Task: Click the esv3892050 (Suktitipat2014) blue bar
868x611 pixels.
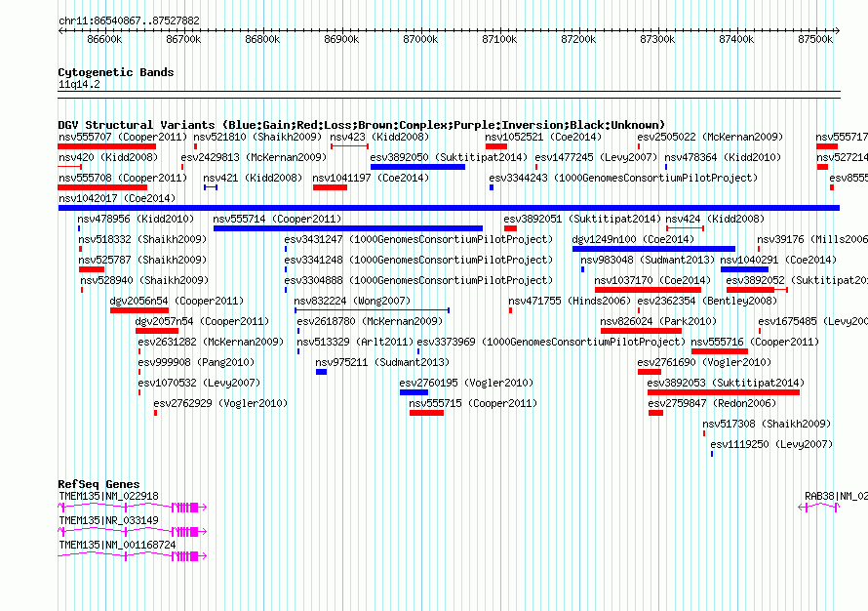Action: [x=418, y=167]
